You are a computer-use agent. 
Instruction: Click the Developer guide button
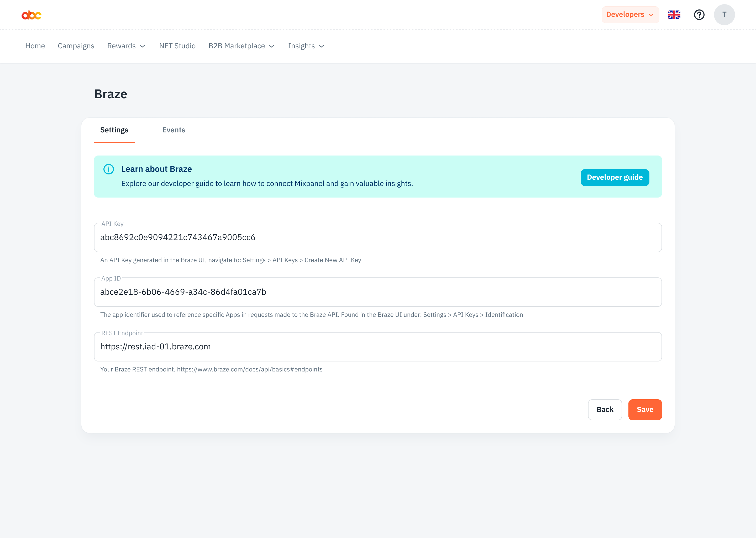(615, 178)
